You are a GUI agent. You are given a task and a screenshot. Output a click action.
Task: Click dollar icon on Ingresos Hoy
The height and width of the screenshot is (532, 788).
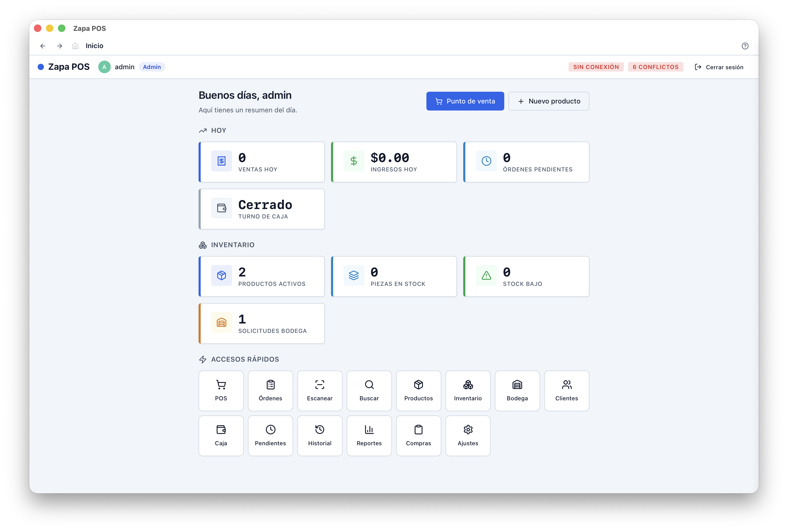(x=354, y=161)
